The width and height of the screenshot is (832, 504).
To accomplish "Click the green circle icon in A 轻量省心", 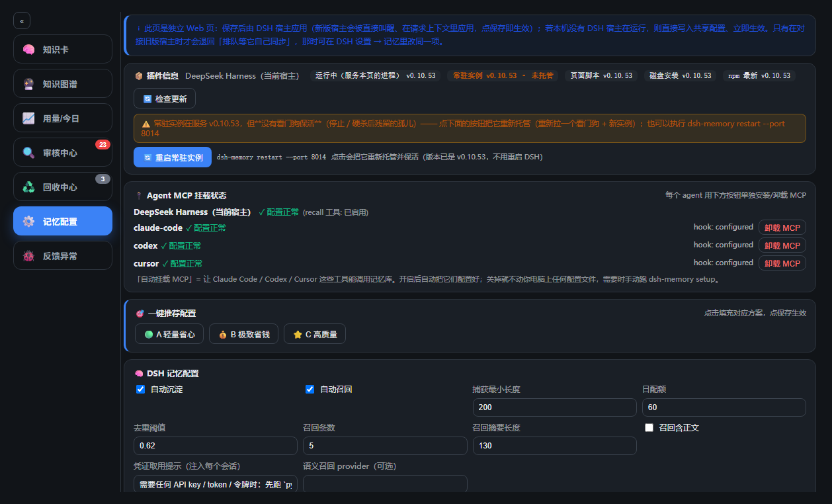I will 149,335.
